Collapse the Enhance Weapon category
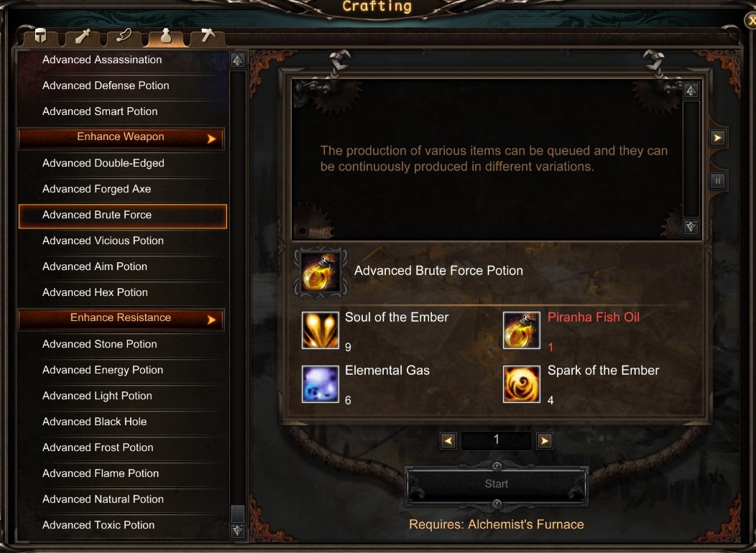Screen dimensions: 756x553 (121, 138)
